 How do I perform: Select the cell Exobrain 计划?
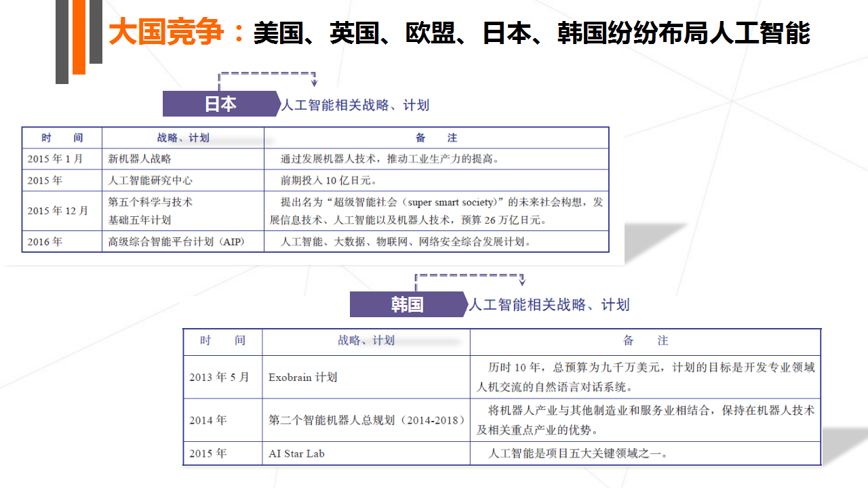[366, 377]
